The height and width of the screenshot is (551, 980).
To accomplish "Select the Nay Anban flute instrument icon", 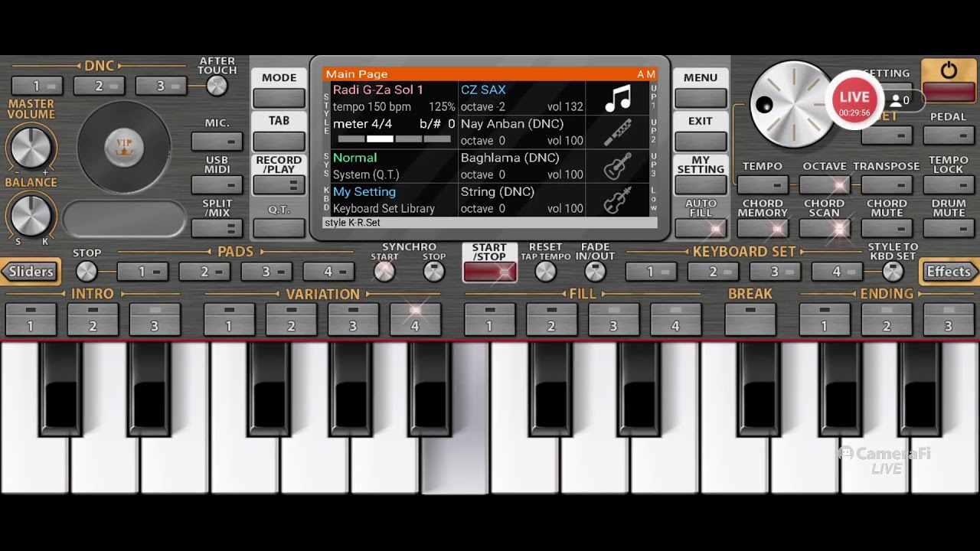I will [617, 132].
